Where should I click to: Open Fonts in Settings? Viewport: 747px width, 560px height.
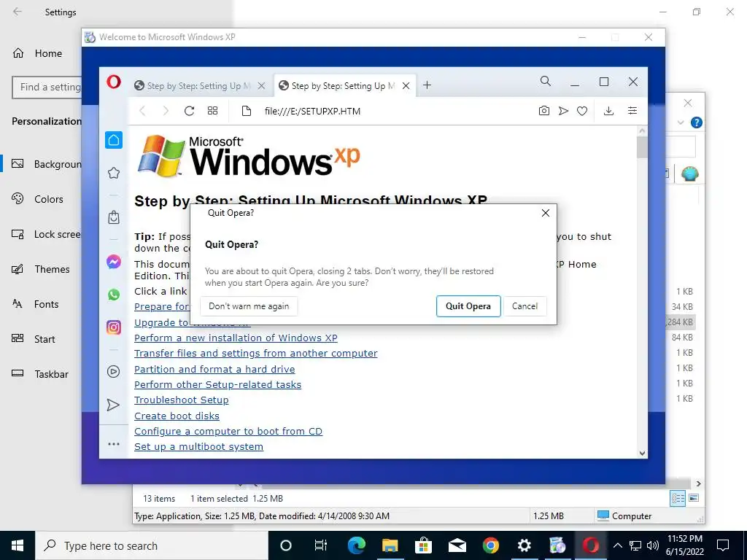[36, 304]
